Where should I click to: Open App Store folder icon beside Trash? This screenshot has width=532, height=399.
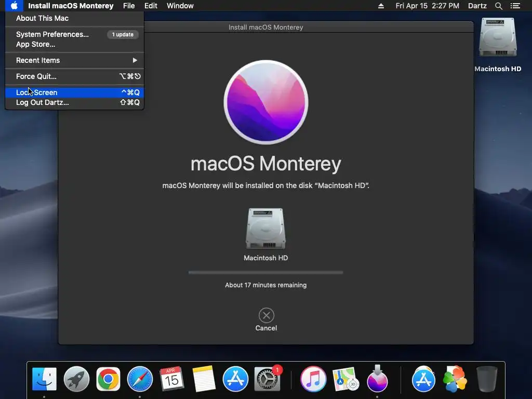[x=423, y=379]
